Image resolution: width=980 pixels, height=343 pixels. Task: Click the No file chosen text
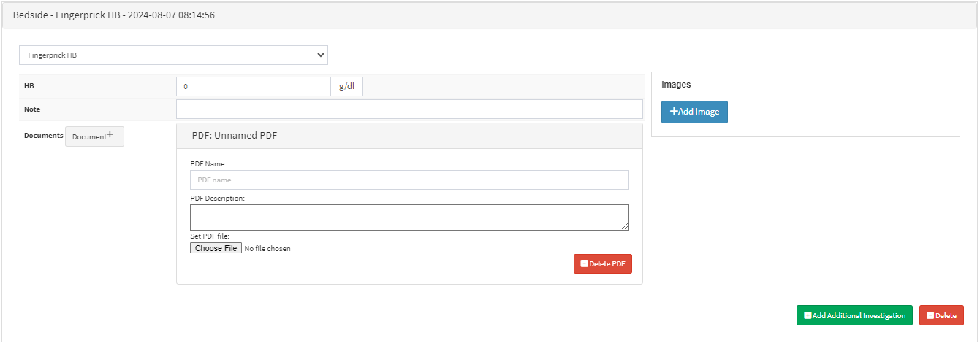click(x=267, y=249)
